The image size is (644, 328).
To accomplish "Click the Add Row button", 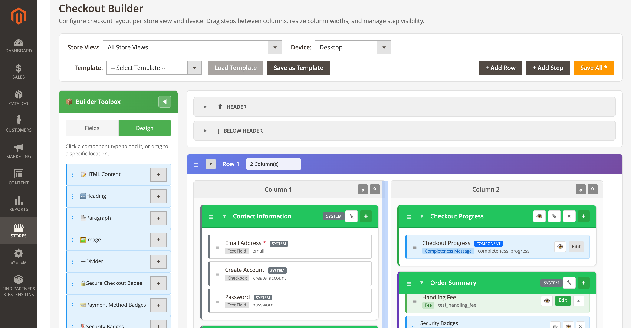I will pos(500,68).
